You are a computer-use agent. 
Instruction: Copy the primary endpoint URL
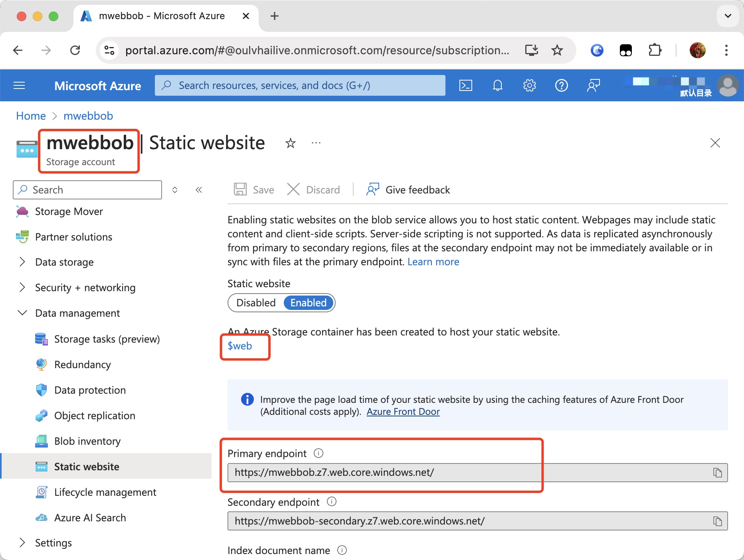717,473
